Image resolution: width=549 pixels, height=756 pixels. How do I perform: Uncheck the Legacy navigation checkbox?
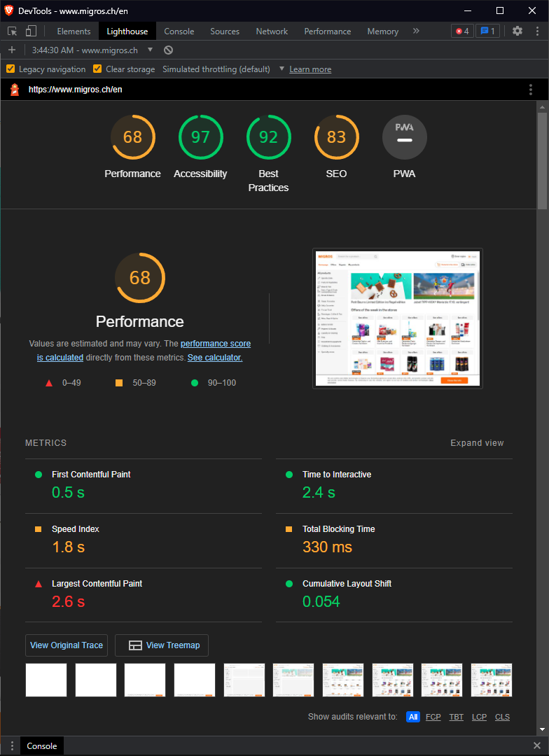(10, 69)
